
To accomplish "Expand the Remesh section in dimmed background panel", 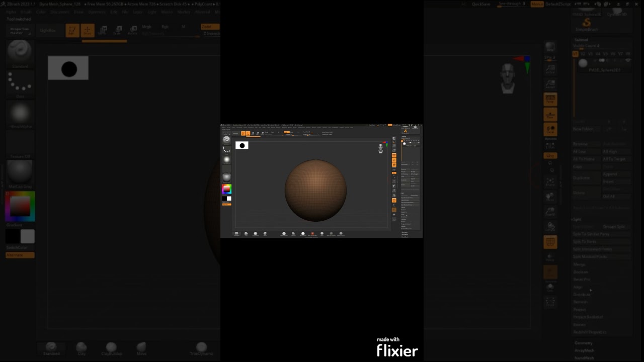I will pos(580,302).
